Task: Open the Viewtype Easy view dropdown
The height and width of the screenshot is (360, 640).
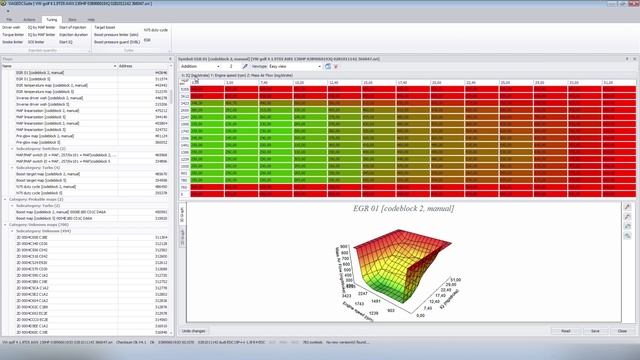Action: point(319,66)
